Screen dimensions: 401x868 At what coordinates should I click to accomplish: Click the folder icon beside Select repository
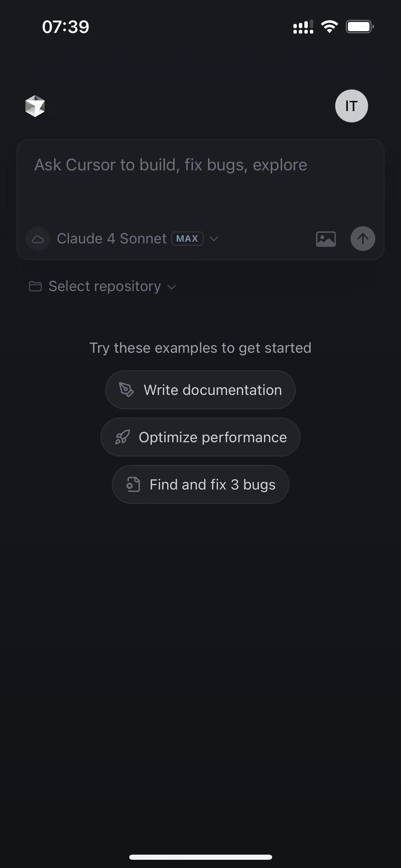tap(35, 286)
